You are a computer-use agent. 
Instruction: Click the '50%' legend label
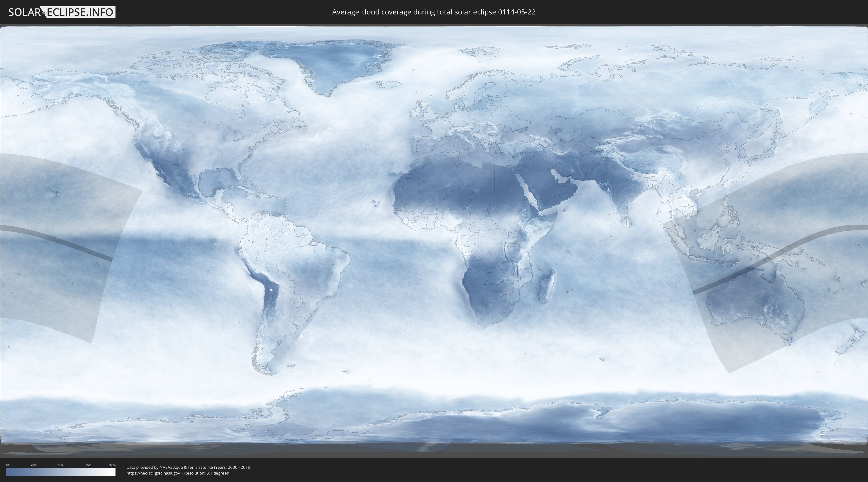point(61,465)
